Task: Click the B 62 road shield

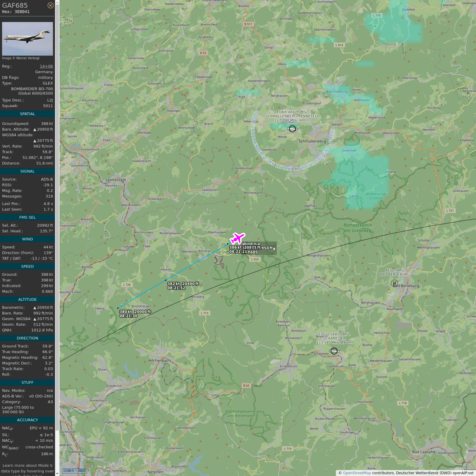Action: tap(246, 385)
